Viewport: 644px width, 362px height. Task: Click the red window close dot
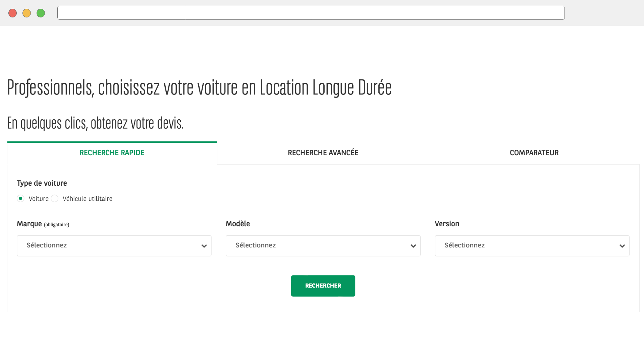(13, 13)
